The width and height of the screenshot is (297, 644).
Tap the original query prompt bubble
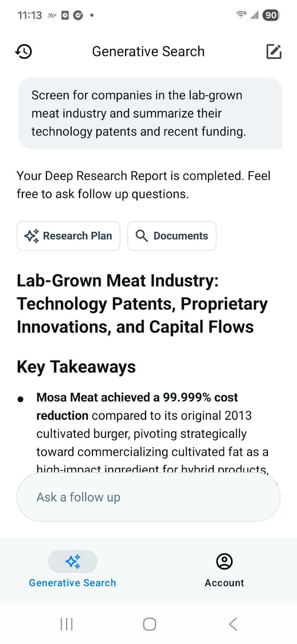[x=150, y=113]
